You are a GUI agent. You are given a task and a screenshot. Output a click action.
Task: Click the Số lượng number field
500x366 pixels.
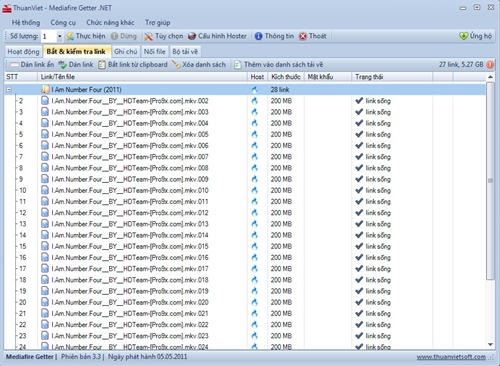point(49,36)
